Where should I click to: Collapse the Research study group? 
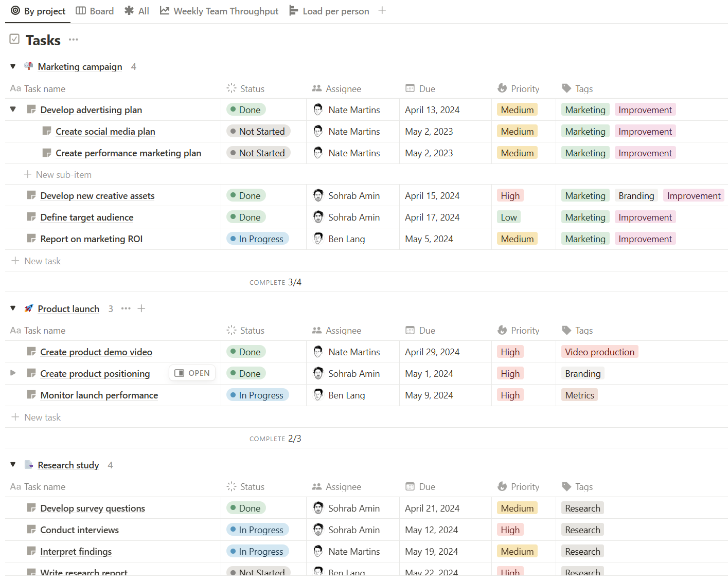pos(13,465)
